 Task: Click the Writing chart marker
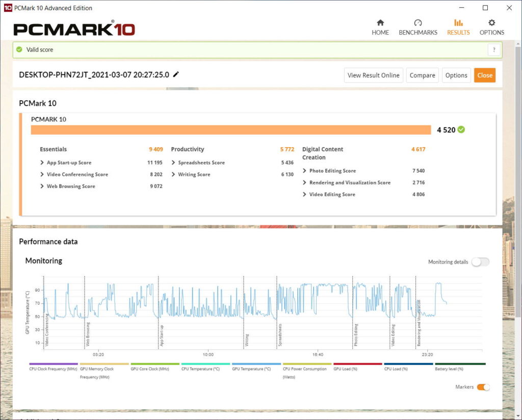point(247,340)
